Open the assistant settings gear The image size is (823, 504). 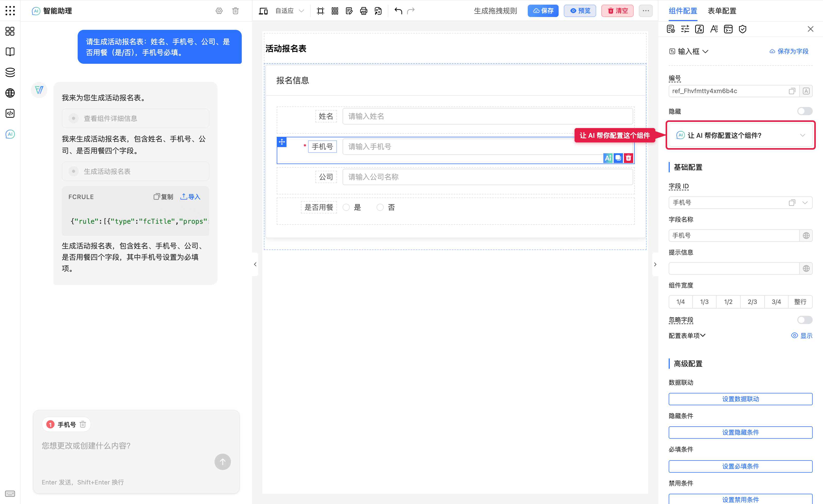point(219,11)
